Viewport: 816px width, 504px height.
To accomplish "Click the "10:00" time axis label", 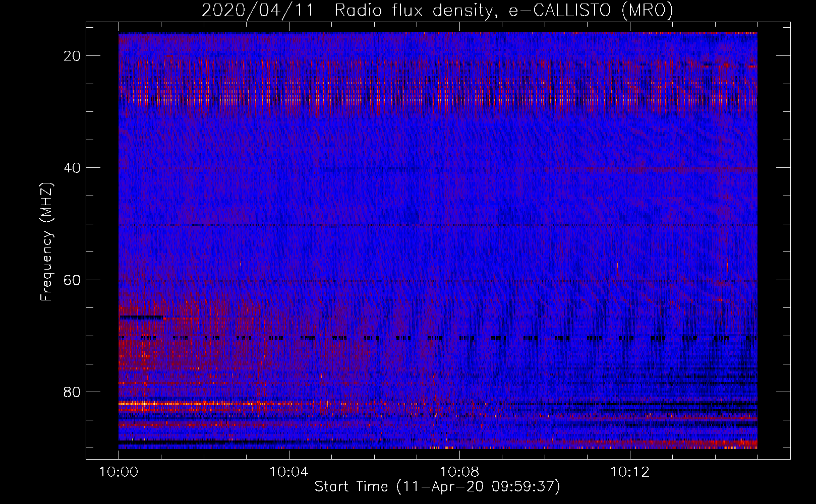I will point(119,472).
